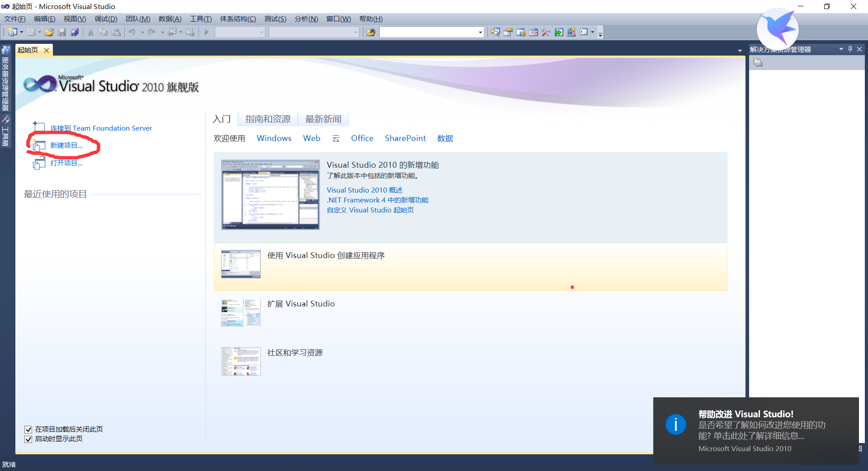Screen dimensions: 868x471
Task: Open the Toolbox hammer-and-wrench icon
Action: click(x=546, y=32)
